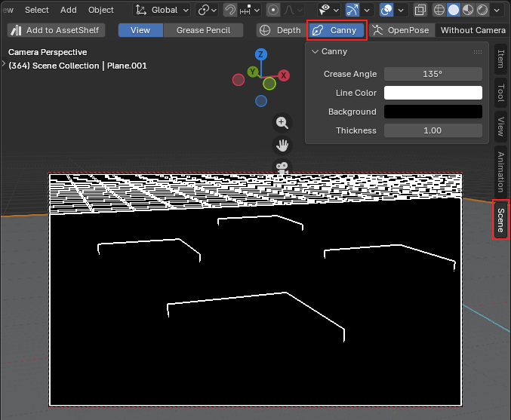Switch to the OpenPose preview
Viewport: 511px width, 420px height.
[401, 30]
